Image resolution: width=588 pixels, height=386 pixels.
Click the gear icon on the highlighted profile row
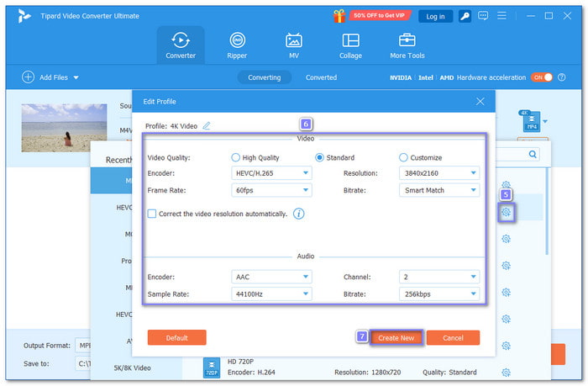506,212
